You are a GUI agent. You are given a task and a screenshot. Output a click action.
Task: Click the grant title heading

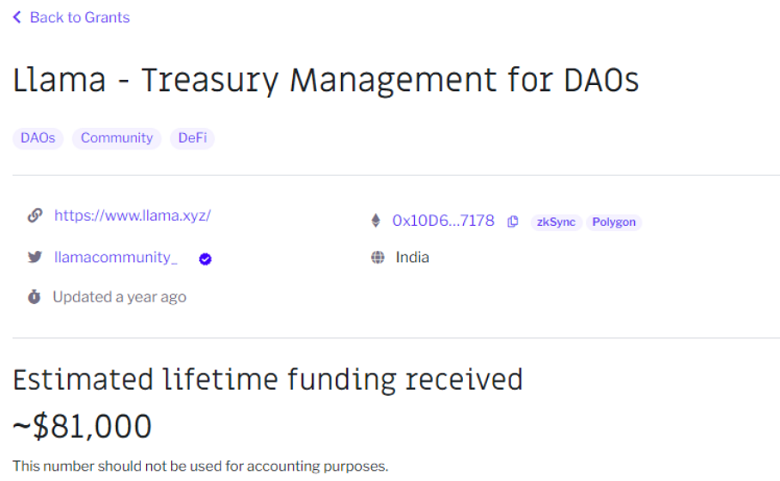click(x=326, y=81)
